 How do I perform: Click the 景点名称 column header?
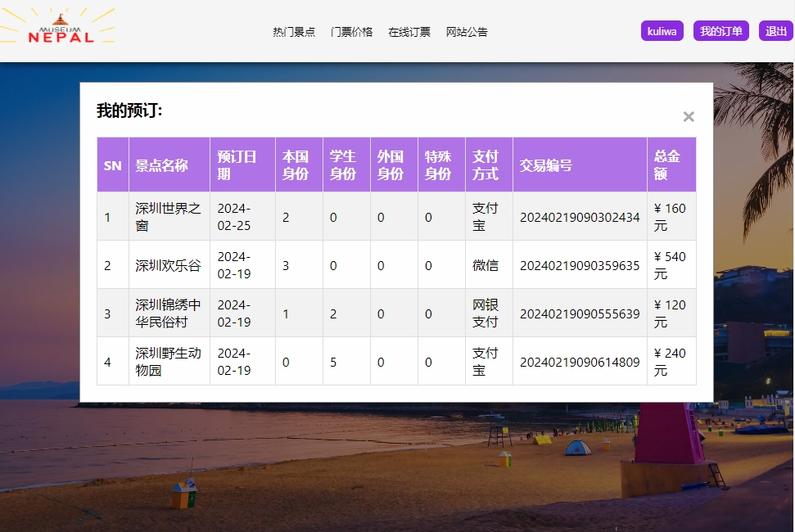tap(161, 165)
